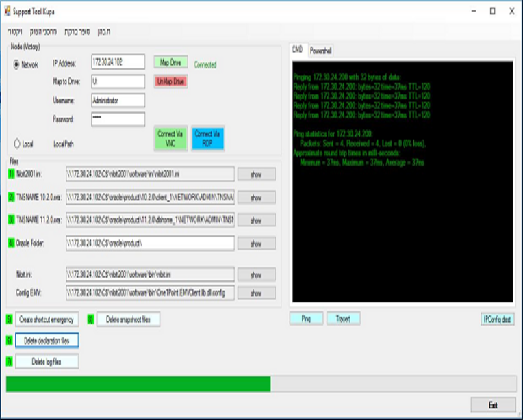Click the TNSNAME 11.2.0.ora path field
Image resolution: width=523 pixels, height=420 pixels.
click(150, 220)
